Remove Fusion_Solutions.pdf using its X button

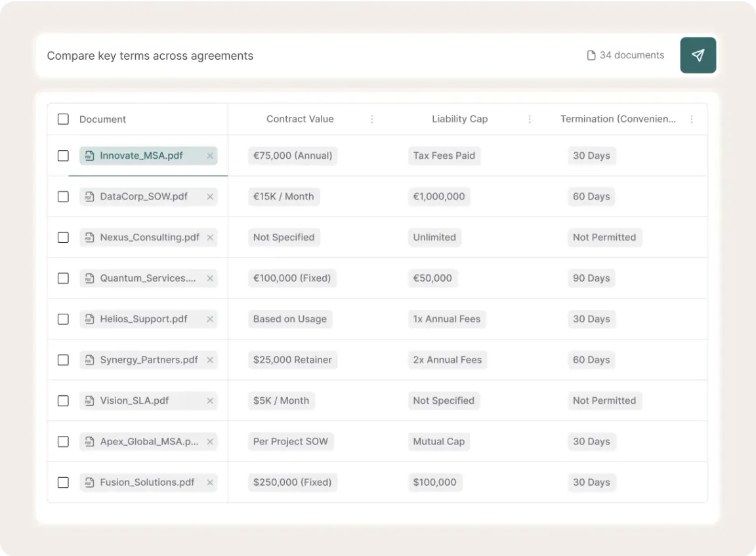(x=210, y=482)
